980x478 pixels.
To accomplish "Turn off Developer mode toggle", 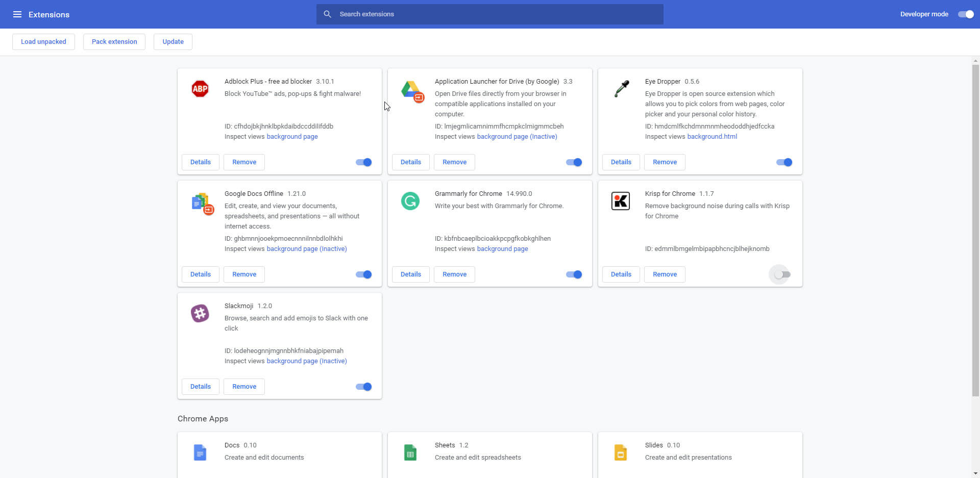I will tap(966, 14).
